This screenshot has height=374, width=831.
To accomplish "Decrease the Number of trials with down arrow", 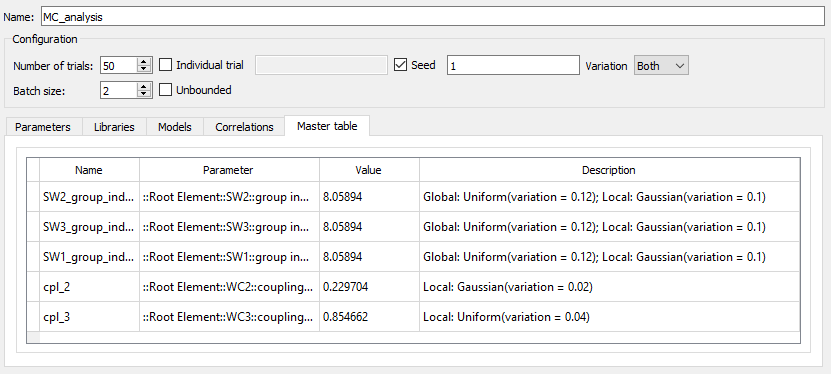I will pos(144,70).
